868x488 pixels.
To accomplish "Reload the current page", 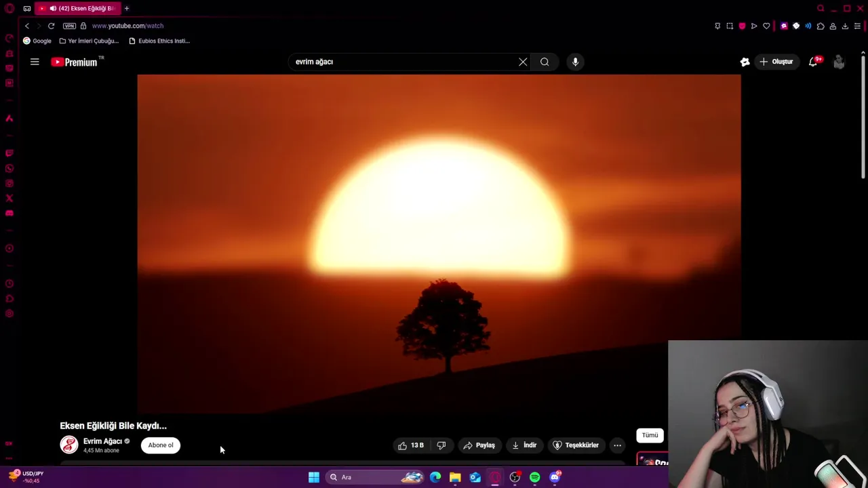I will pyautogui.click(x=51, y=26).
